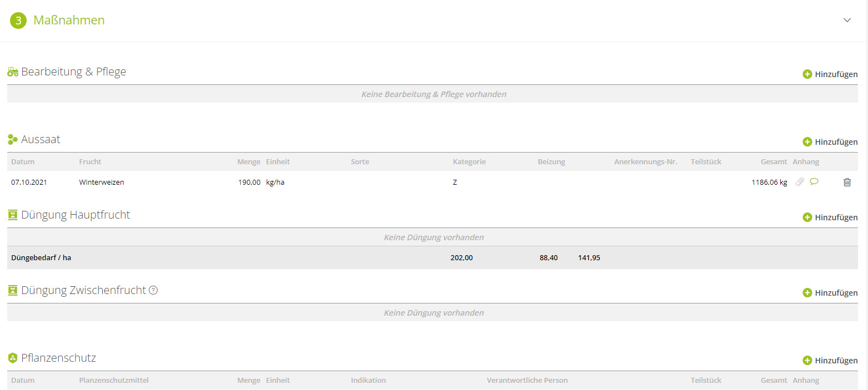Delete the Winterweizen sowing entry
Viewport: 868px width, 390px height.
tap(847, 182)
